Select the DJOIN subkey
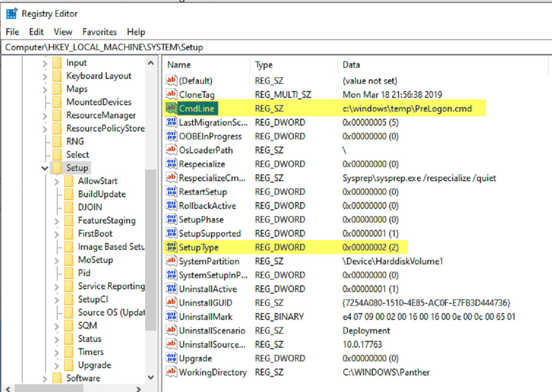Viewport: 552px width, 392px height. 90,207
